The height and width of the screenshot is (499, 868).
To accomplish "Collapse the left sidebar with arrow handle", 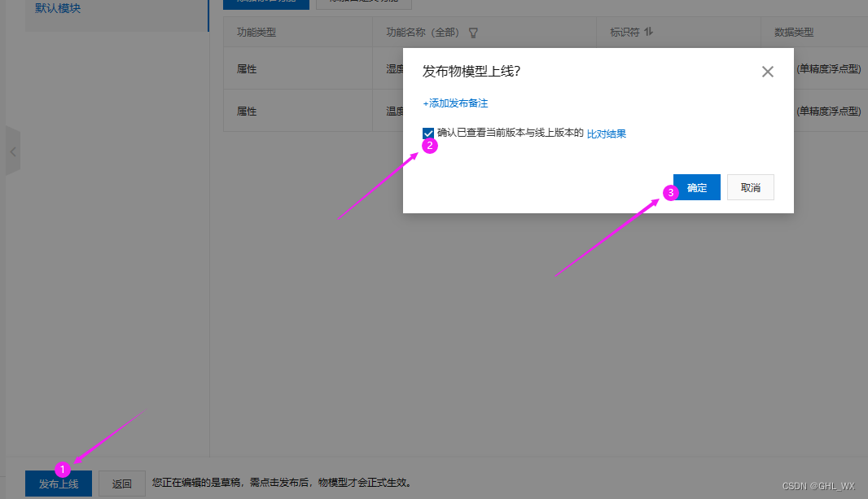I will point(13,151).
